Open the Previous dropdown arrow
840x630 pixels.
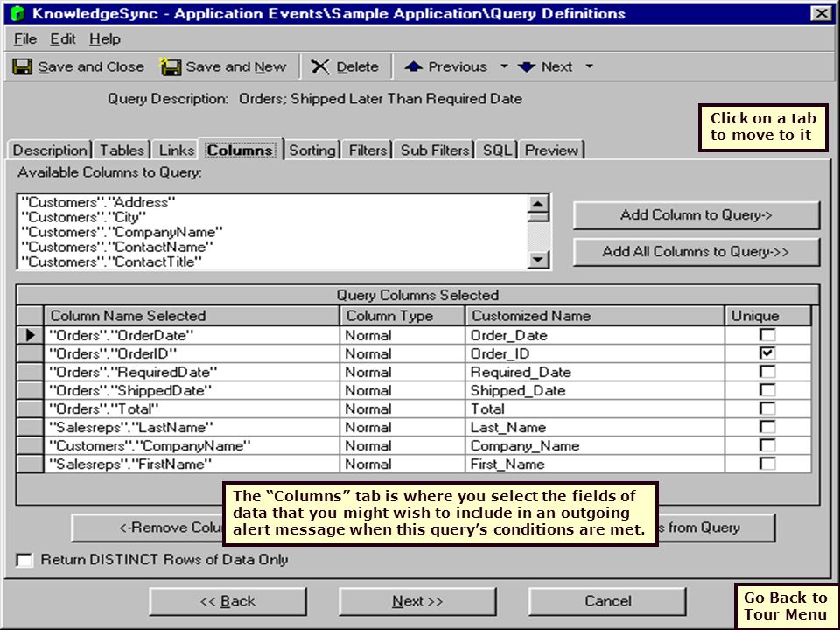click(x=504, y=66)
